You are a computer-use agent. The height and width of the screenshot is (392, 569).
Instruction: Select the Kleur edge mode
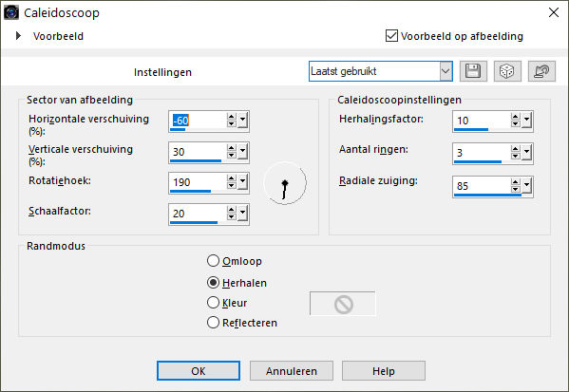point(213,303)
